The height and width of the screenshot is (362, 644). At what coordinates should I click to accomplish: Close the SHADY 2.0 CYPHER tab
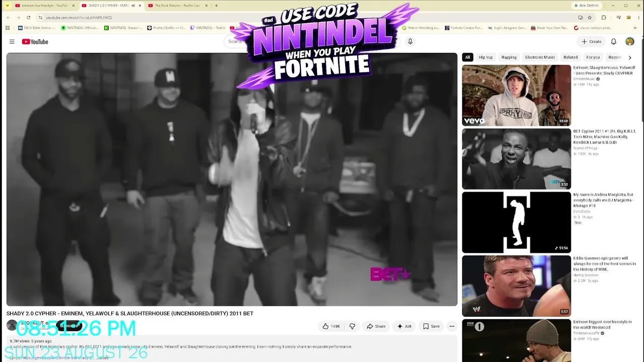point(139,6)
